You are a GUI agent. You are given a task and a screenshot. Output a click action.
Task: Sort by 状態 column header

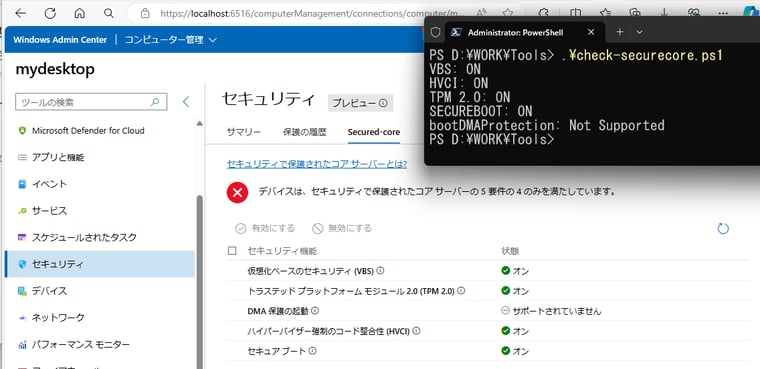510,251
